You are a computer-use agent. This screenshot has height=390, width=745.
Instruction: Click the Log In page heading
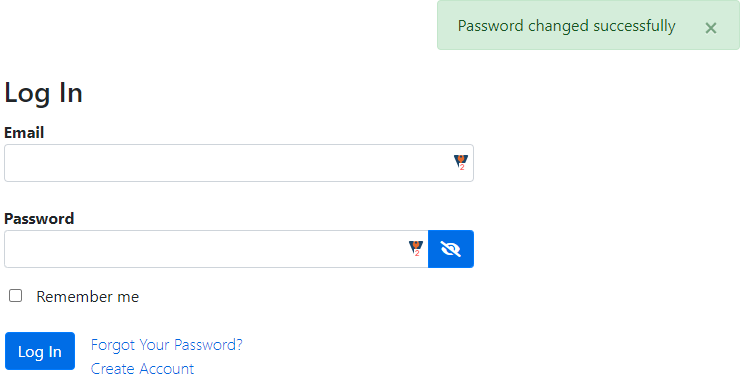coord(43,93)
